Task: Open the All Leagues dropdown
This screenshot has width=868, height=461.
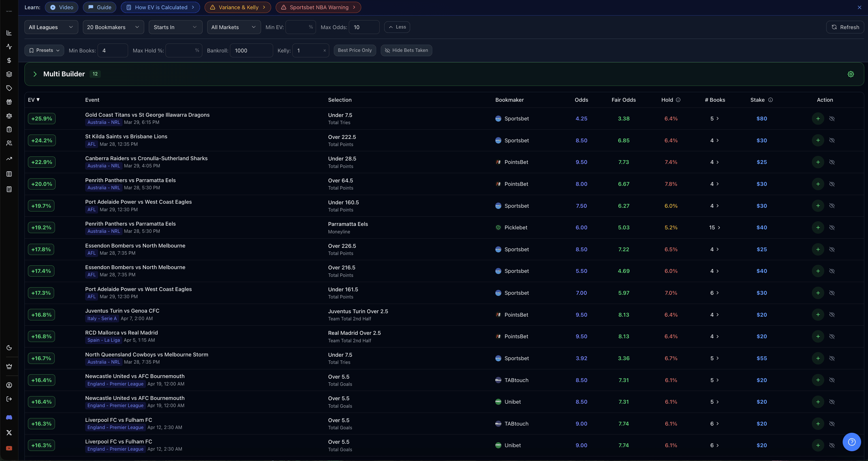Action: pos(51,27)
